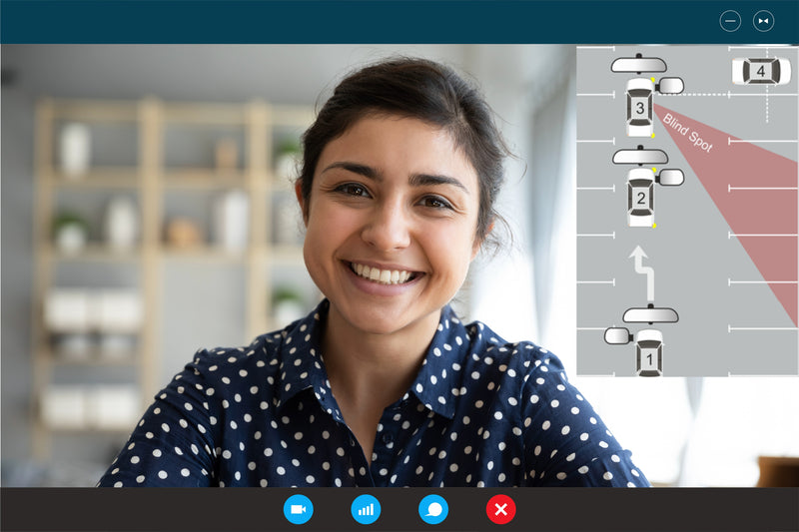The width and height of the screenshot is (799, 532).
Task: Click car number 4 in diagram
Action: click(x=760, y=71)
